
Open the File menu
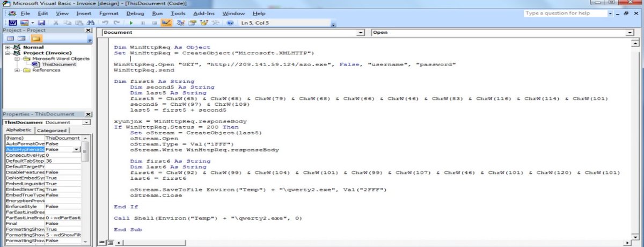pos(25,13)
